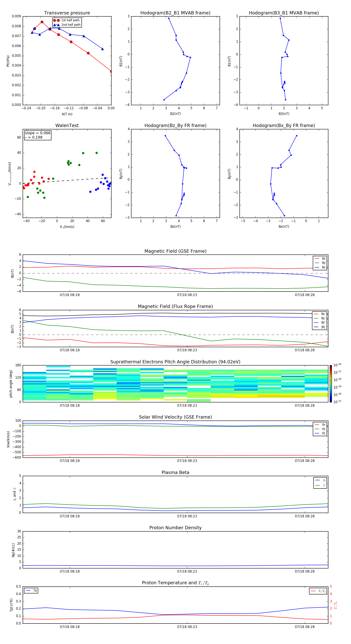Click '07/18 08:18' tick under Flux Rope plot
The image size is (351, 644).
(70, 350)
